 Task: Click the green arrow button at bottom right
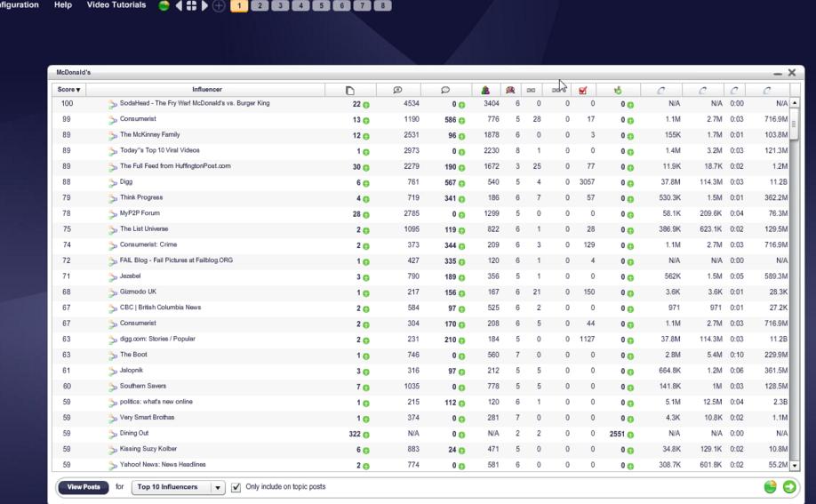(x=789, y=487)
